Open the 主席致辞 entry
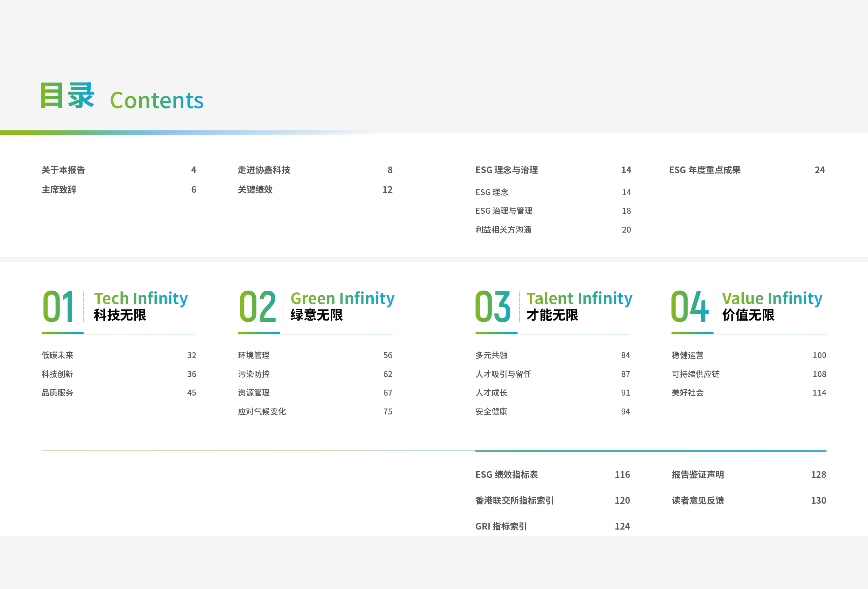 click(x=59, y=189)
